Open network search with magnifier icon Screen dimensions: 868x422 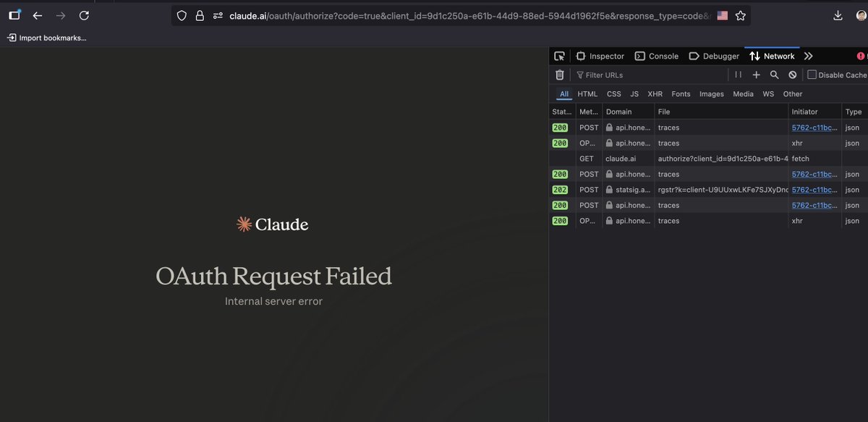(x=774, y=75)
